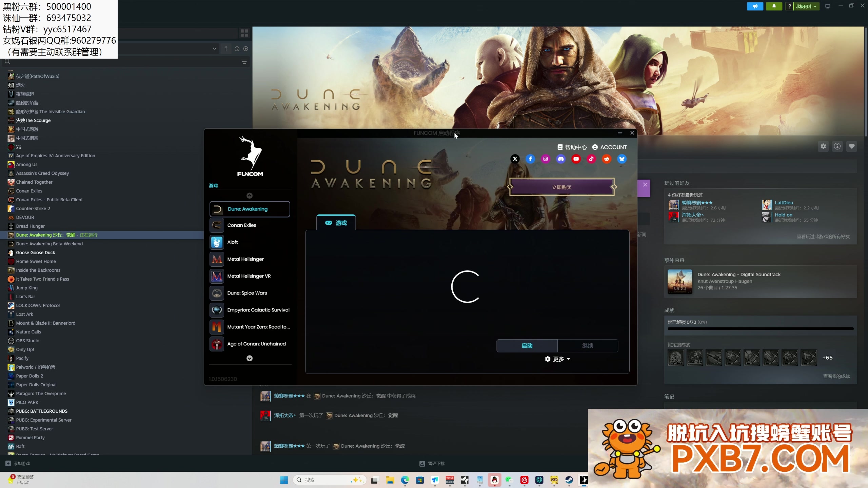The image size is (868, 488).
Task: Open Steam notifications bell icon
Action: [x=774, y=6]
